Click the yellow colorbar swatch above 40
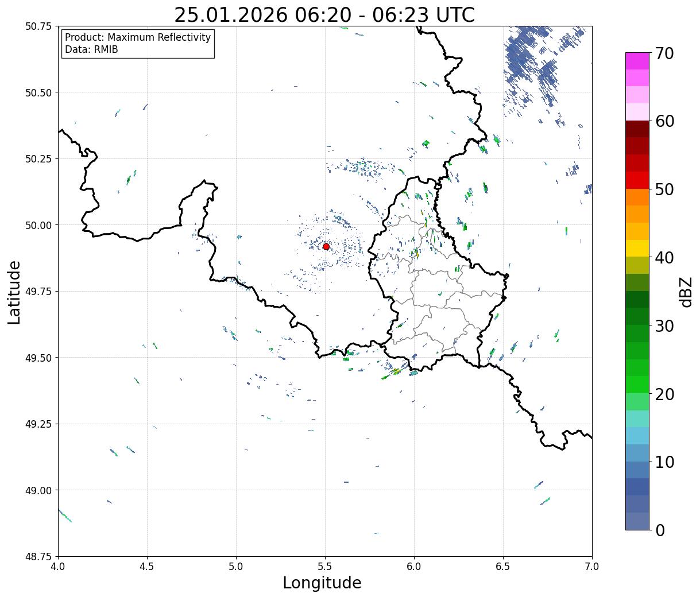The width and height of the screenshot is (700, 597). click(637, 249)
